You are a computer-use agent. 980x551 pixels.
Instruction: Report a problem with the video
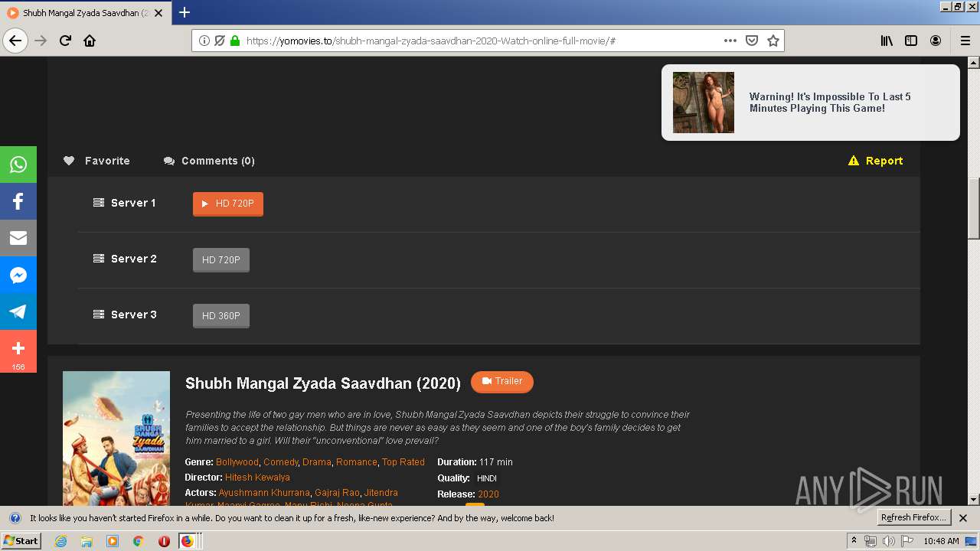(876, 161)
